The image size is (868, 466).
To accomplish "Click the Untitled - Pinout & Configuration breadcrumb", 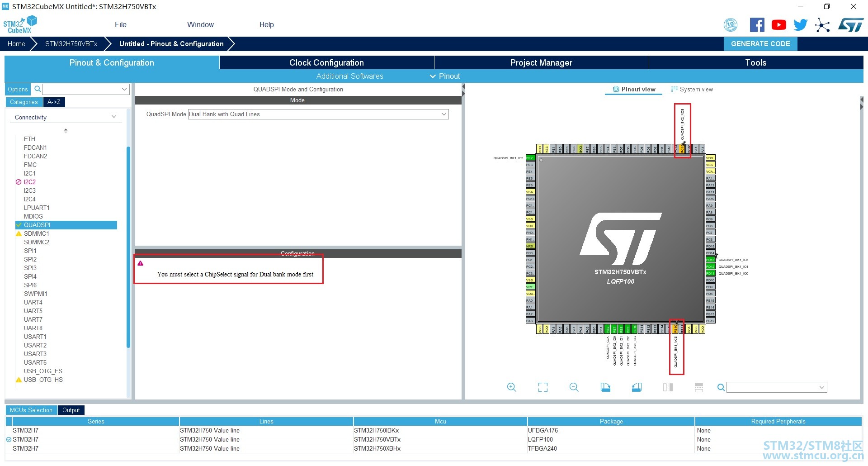I will [171, 44].
